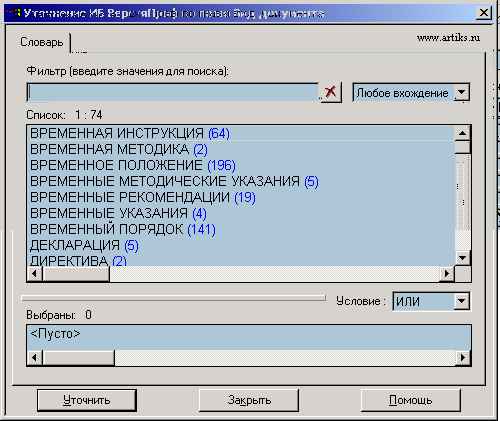Open Помощь help button
This screenshot has width=500, height=421.
click(x=410, y=400)
